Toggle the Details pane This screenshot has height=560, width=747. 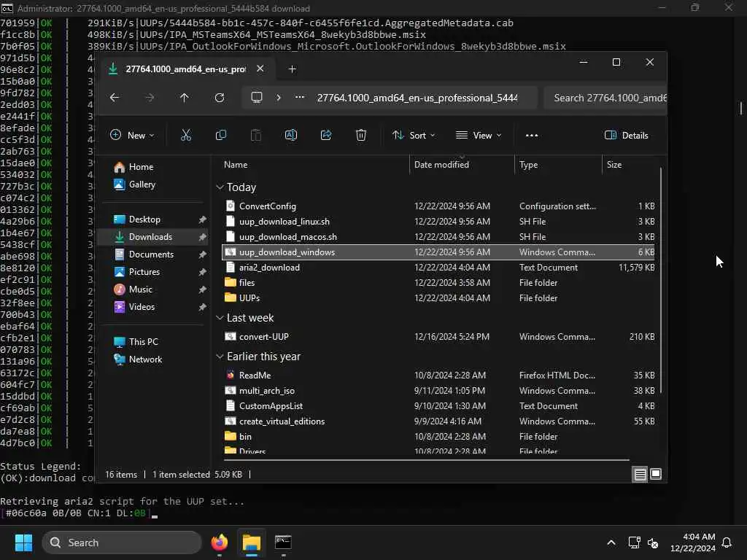point(626,135)
